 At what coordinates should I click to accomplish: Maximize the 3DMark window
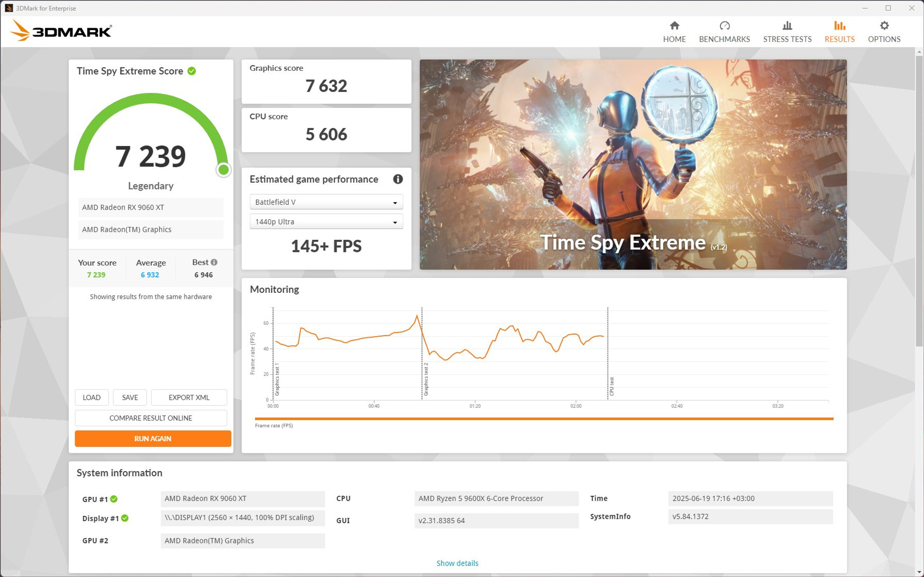[888, 8]
